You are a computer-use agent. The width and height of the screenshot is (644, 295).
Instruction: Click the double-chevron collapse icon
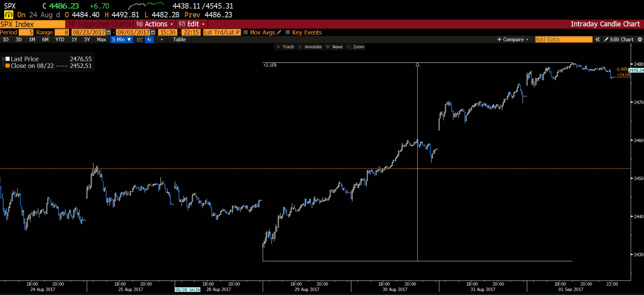pyautogui.click(x=597, y=39)
